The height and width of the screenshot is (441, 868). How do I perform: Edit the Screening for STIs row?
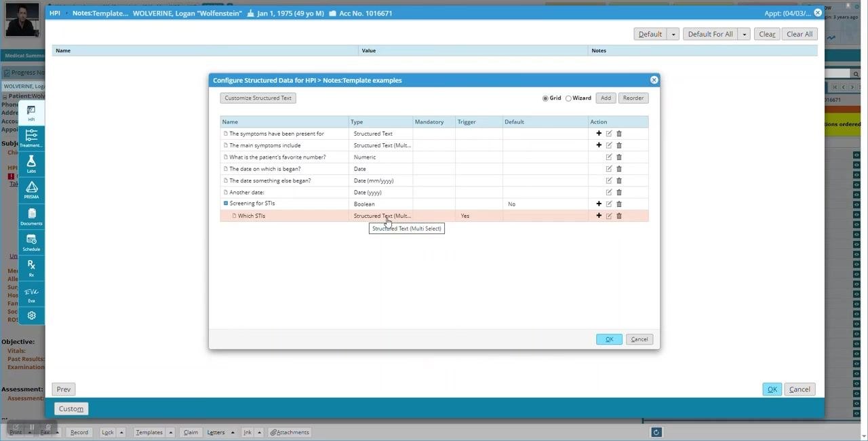pos(609,204)
